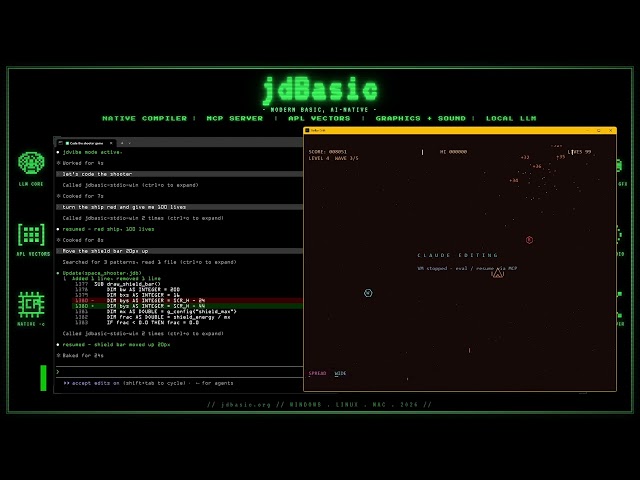Click the cyan hexagon pickup in game

coord(368,293)
